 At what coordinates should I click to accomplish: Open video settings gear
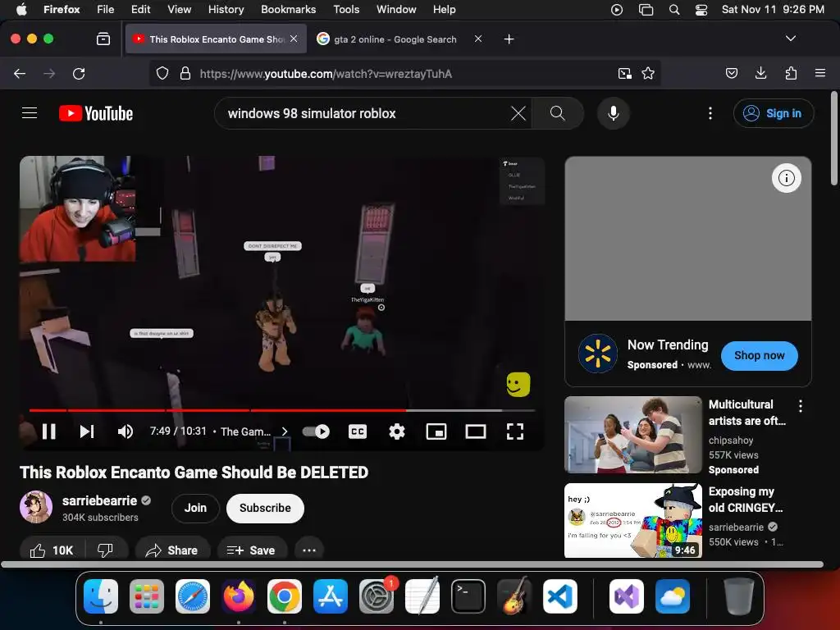[x=396, y=431]
